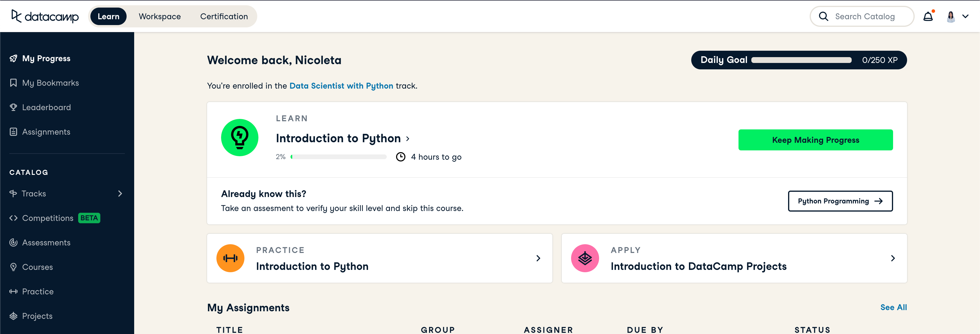Click the dumbbell icon beside Practice in sidebar
980x334 pixels.
tap(13, 291)
